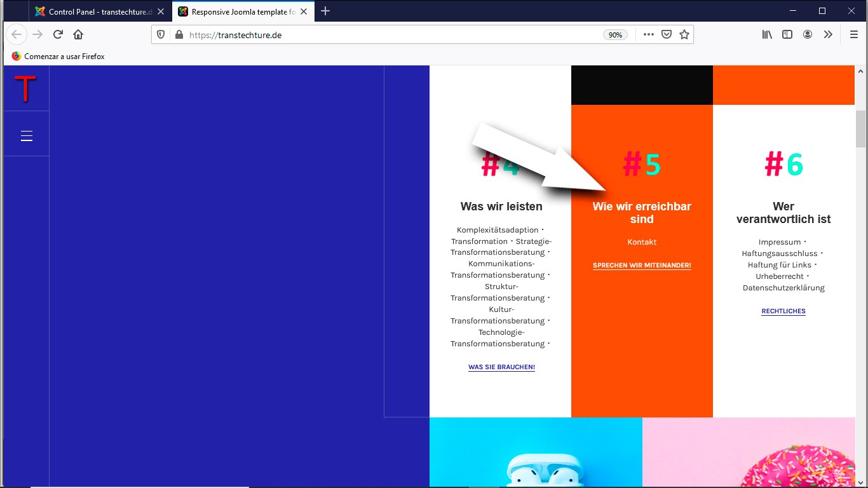
Task: Open the Firefox account menu
Action: [808, 35]
